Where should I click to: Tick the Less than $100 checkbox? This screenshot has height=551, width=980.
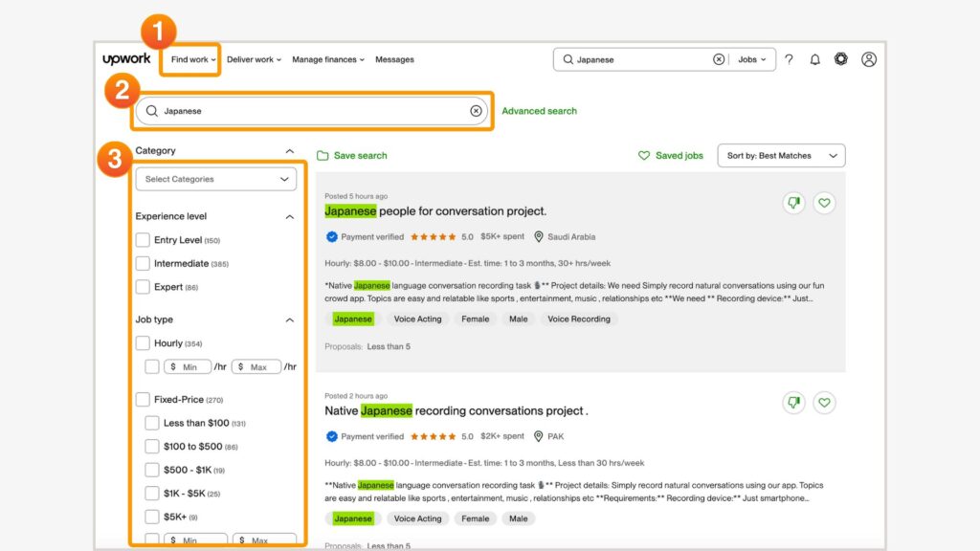[x=152, y=423]
